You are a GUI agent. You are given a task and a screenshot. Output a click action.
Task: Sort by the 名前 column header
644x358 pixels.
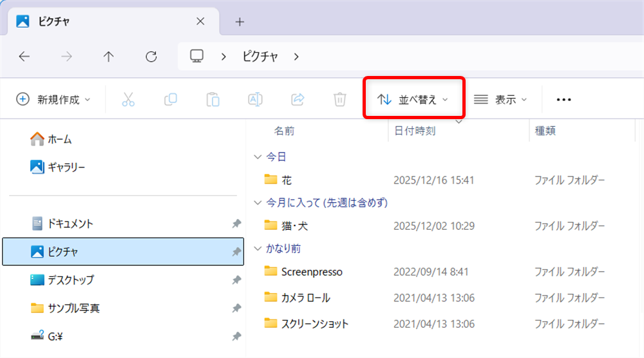(x=284, y=131)
